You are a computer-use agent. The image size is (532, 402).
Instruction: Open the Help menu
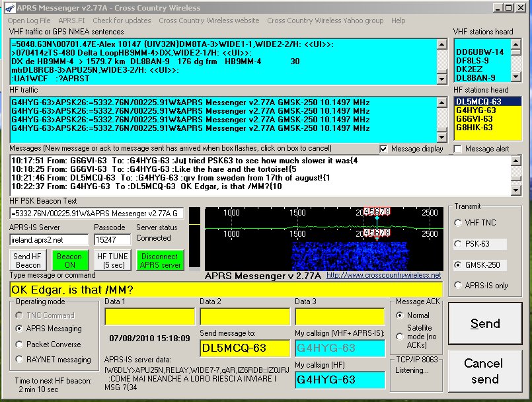click(398, 20)
